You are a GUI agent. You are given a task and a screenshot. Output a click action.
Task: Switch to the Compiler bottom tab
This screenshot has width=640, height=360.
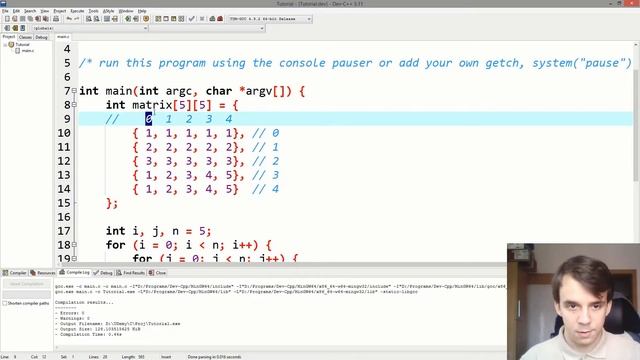[x=14, y=273]
